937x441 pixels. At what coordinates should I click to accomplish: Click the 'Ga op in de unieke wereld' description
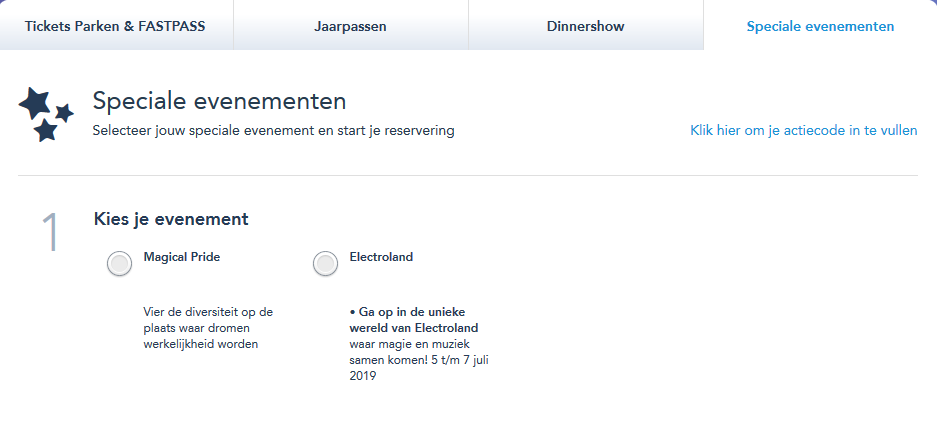pyautogui.click(x=419, y=344)
